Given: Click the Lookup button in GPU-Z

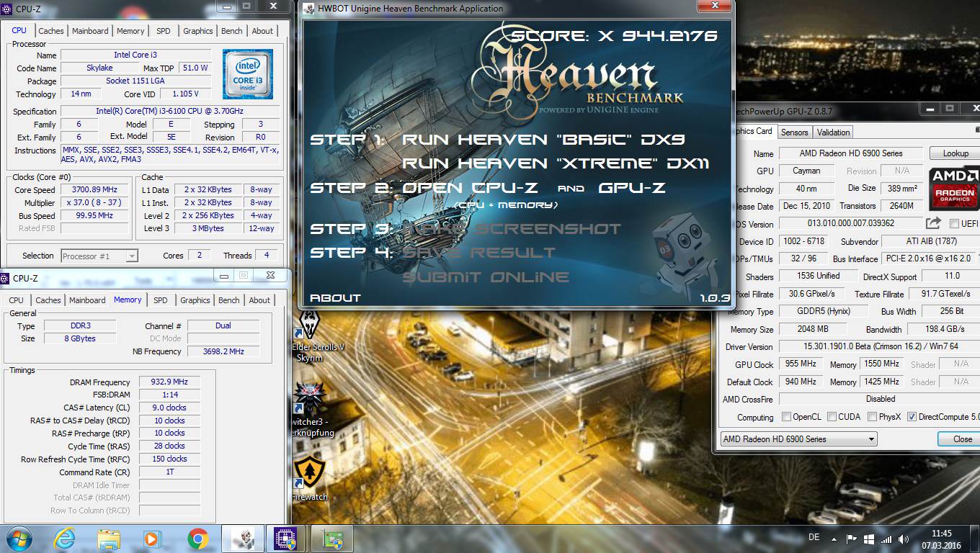Looking at the screenshot, I should pos(955,153).
